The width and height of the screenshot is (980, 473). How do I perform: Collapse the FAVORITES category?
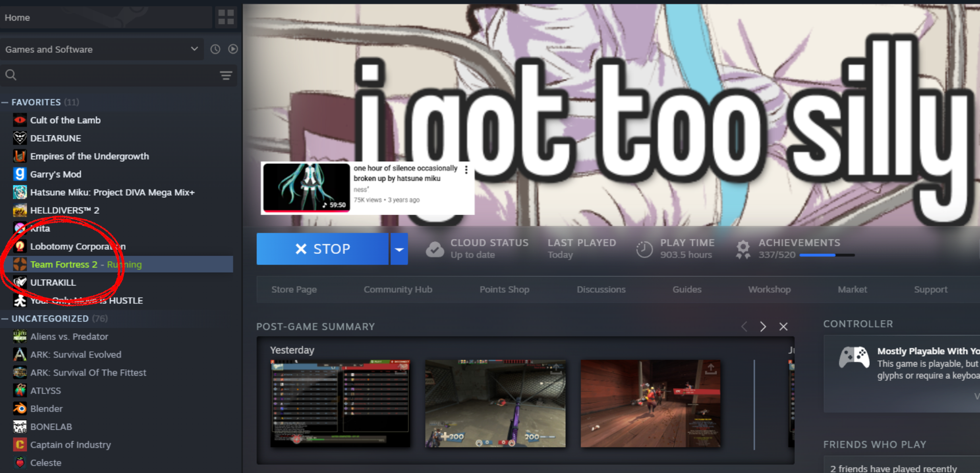(x=5, y=102)
